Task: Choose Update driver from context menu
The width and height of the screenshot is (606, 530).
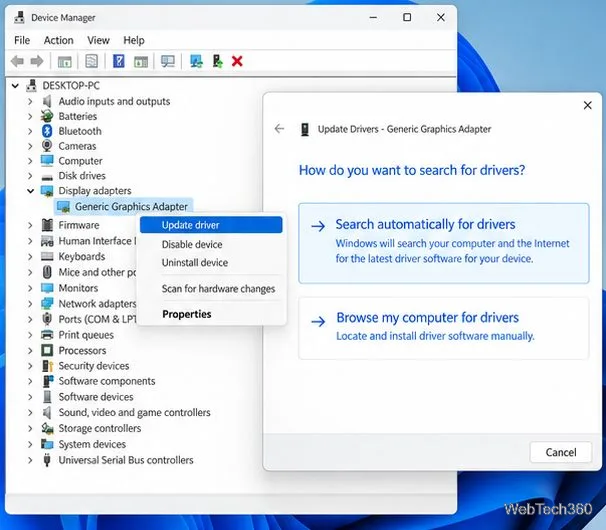Action: pyautogui.click(x=211, y=225)
